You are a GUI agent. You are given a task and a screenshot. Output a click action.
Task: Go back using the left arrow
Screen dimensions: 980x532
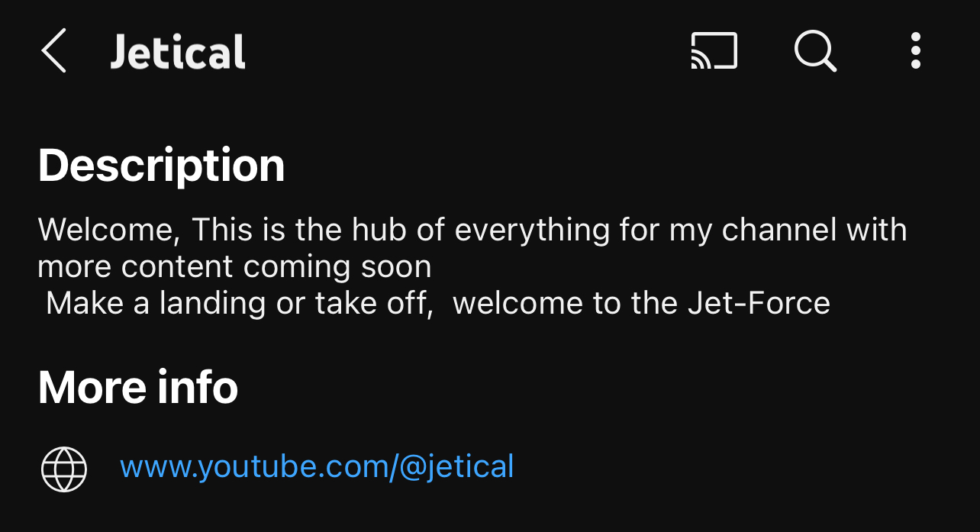pos(53,52)
